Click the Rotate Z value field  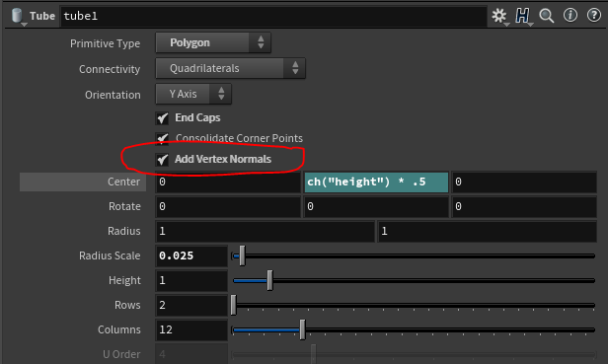click(524, 206)
